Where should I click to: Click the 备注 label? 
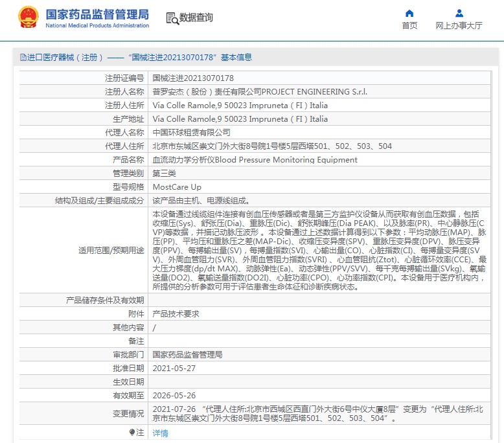(136, 341)
